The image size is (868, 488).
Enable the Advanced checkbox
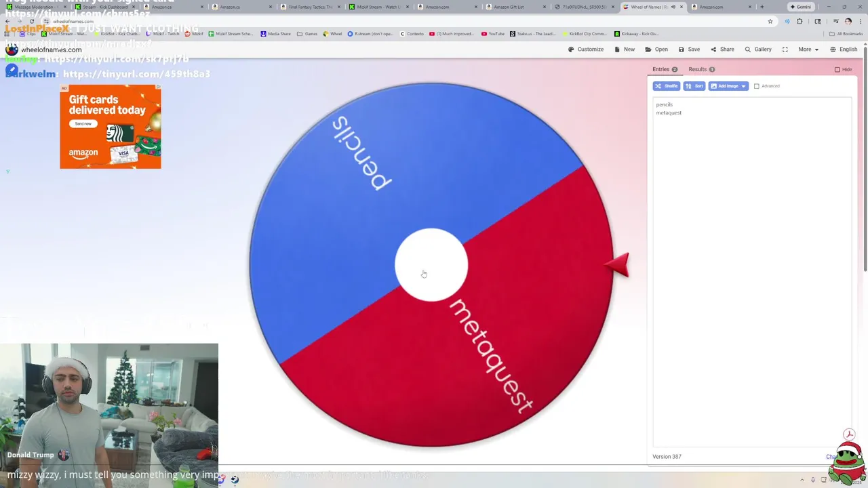click(757, 86)
